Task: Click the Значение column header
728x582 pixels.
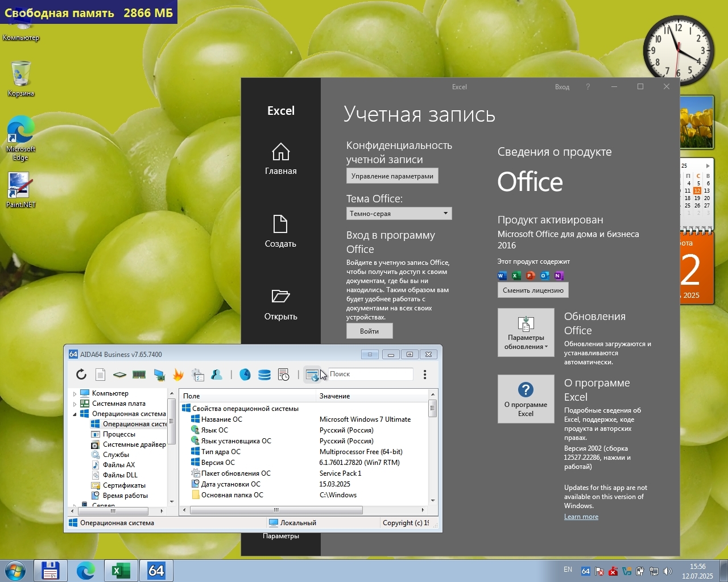Action: click(x=372, y=396)
